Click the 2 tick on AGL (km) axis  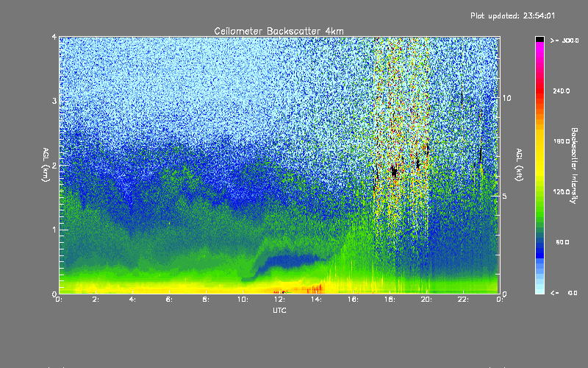54,165
